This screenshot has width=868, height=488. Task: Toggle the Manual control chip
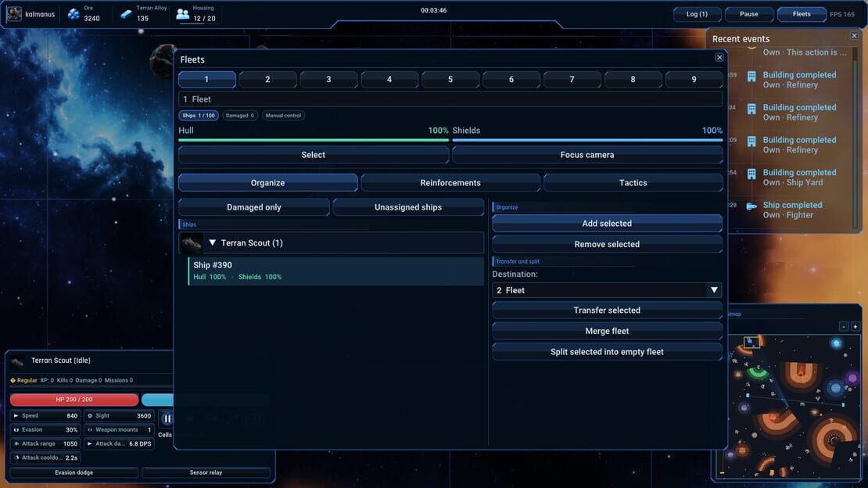[283, 116]
